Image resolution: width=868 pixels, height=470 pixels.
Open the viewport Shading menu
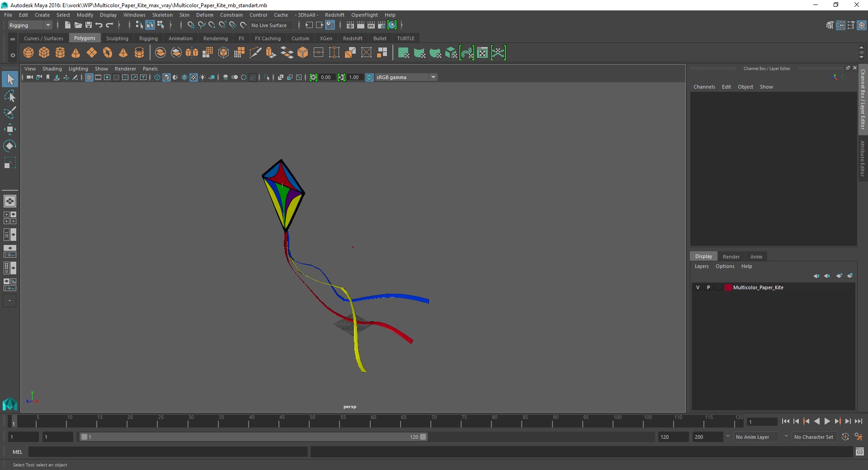tap(52, 69)
